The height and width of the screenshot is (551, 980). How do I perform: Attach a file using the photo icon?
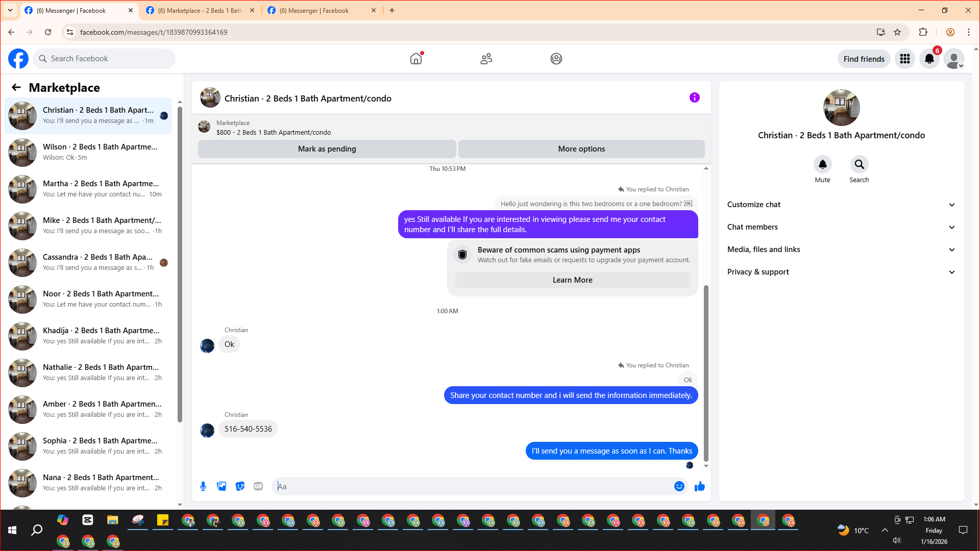tap(222, 486)
